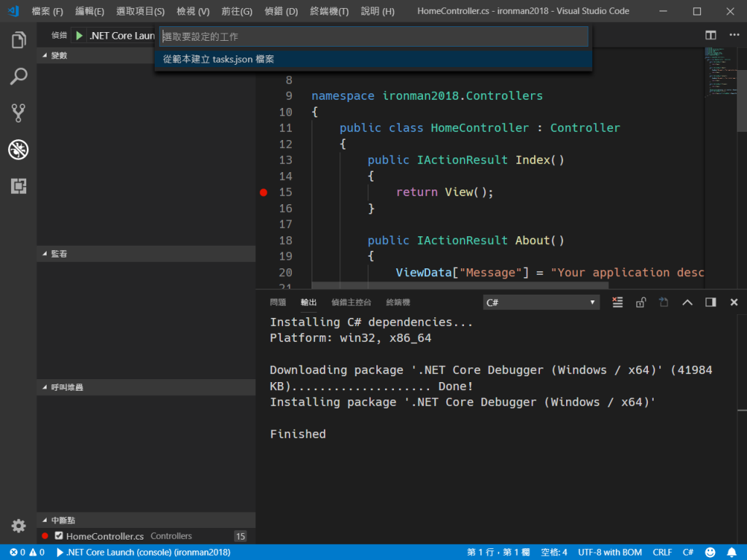Open the 說明 (H) menu
Screen dimensions: 747x560
pyautogui.click(x=378, y=11)
